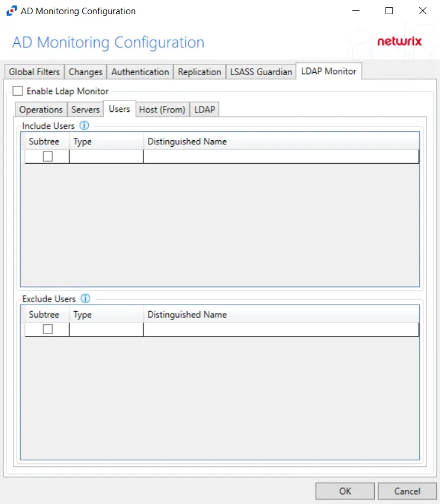Click the Netwrix logo
This screenshot has width=440, height=504.
[x=400, y=41]
